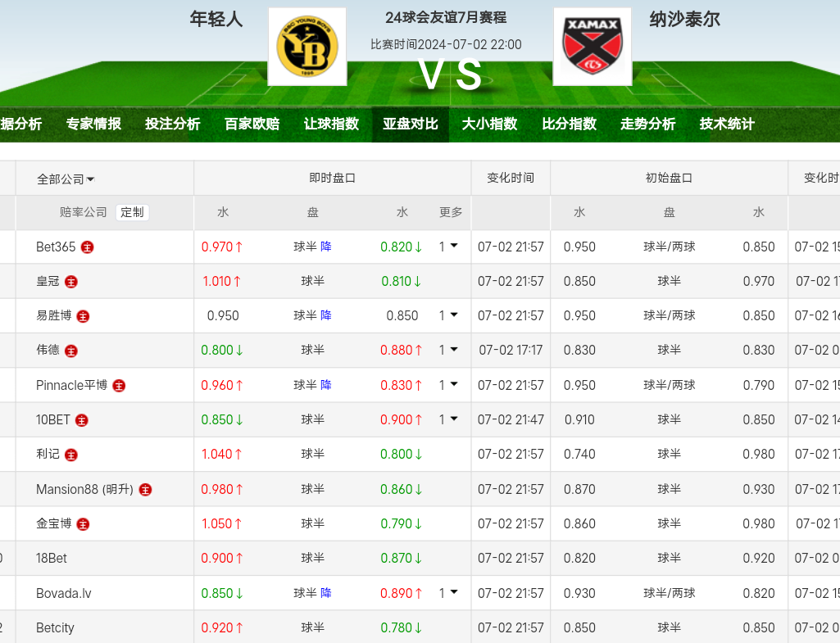
Task: Click the red 主 badge beside 10BET
Action: click(x=82, y=420)
